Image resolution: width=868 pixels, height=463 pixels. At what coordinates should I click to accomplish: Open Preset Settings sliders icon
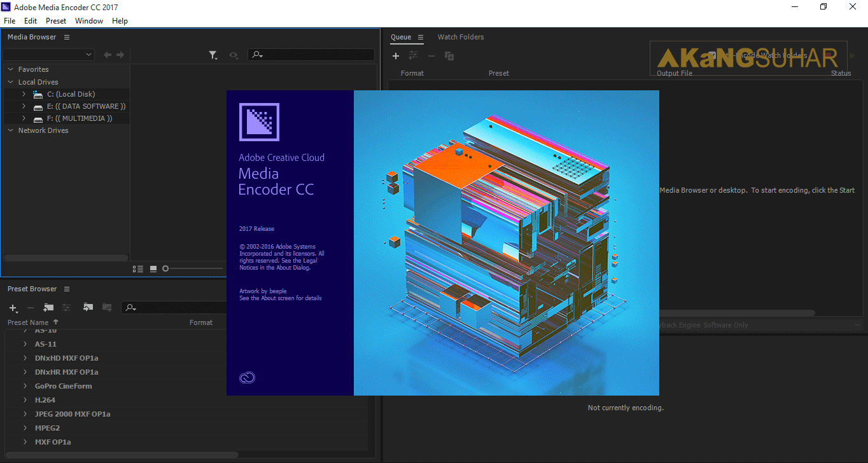tap(66, 307)
